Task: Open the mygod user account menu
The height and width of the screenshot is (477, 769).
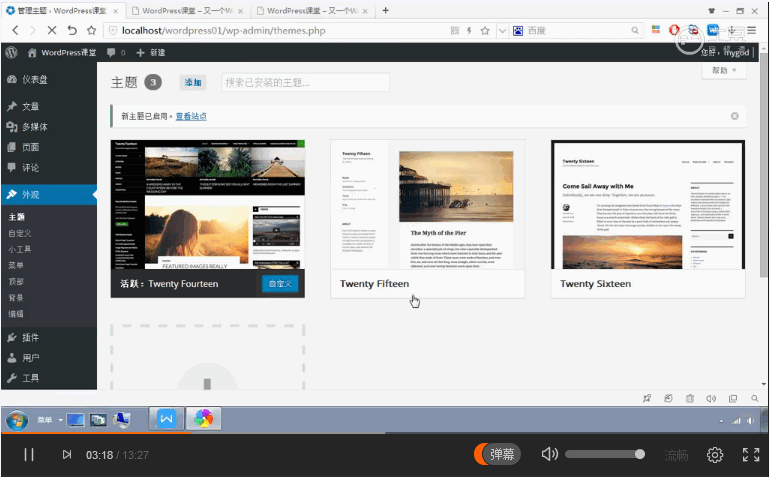Action: coord(725,52)
